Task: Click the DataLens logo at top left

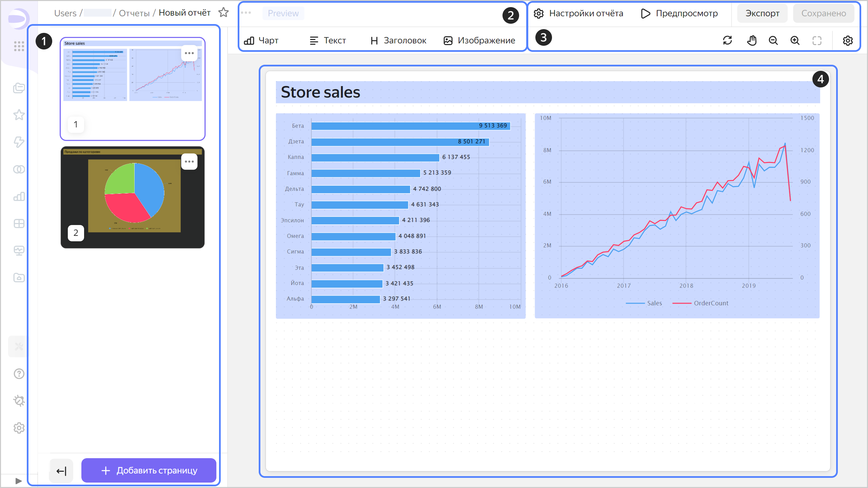Action: click(x=18, y=18)
